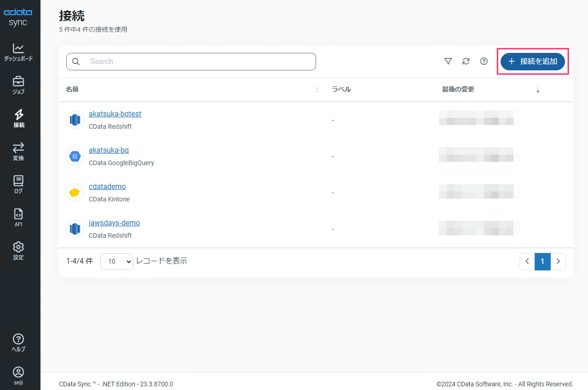Click the 1-4/4 件 record count
The height and width of the screenshot is (390, 588).
tap(80, 261)
